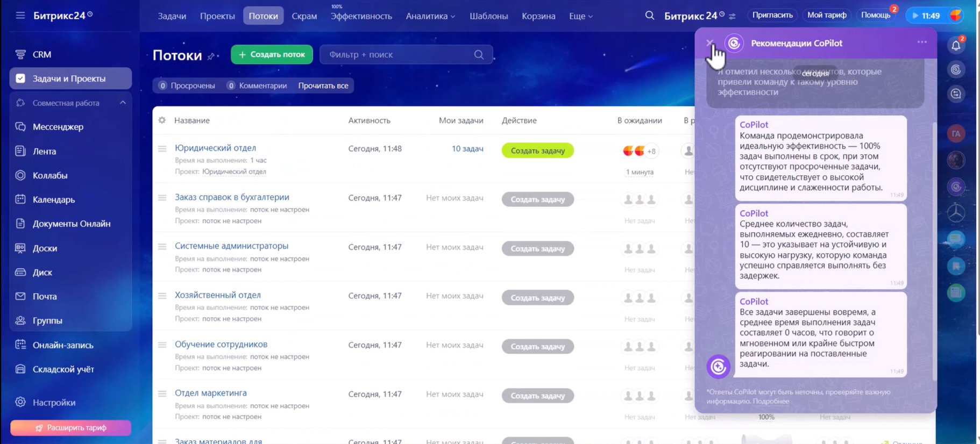Open the Шаблоны tab
The height and width of the screenshot is (444, 980).
pyautogui.click(x=489, y=16)
